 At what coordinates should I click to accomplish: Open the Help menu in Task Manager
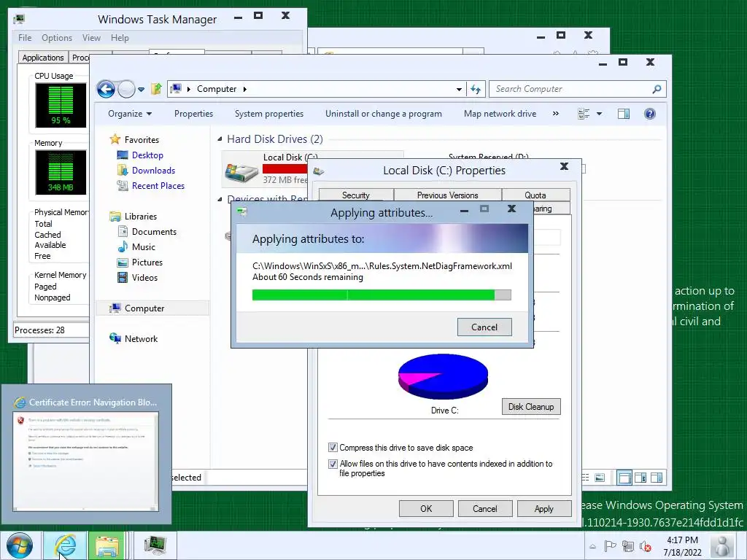coord(120,38)
